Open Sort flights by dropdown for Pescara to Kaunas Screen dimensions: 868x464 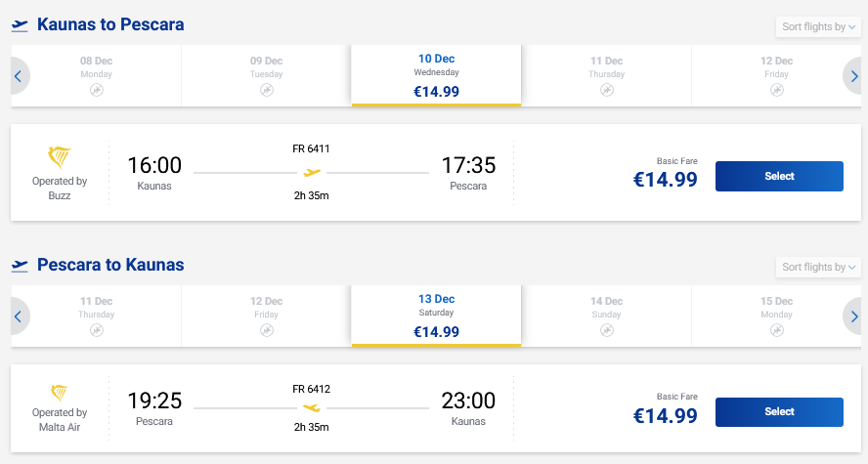click(x=817, y=267)
